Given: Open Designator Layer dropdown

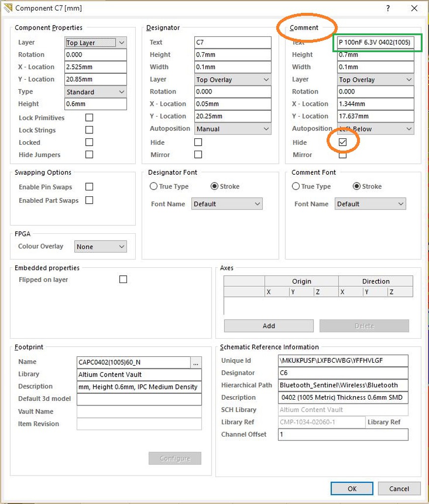Looking at the screenshot, I should pos(233,80).
